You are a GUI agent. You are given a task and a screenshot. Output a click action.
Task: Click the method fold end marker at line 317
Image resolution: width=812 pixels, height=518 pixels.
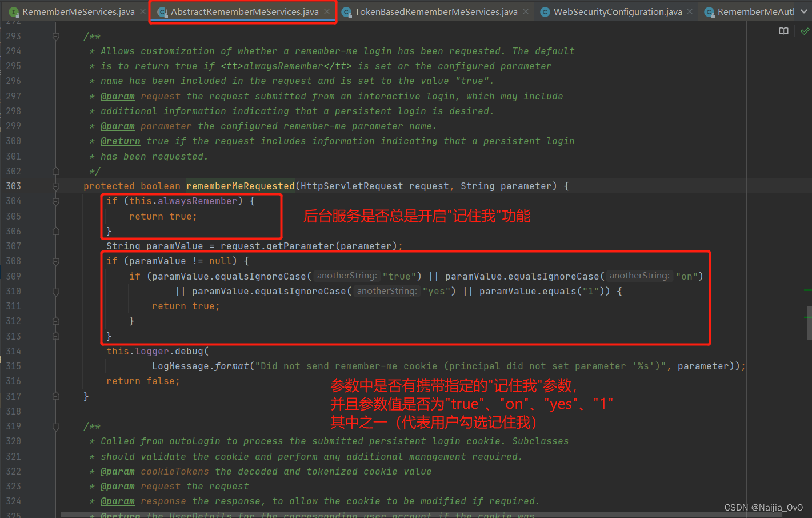56,396
